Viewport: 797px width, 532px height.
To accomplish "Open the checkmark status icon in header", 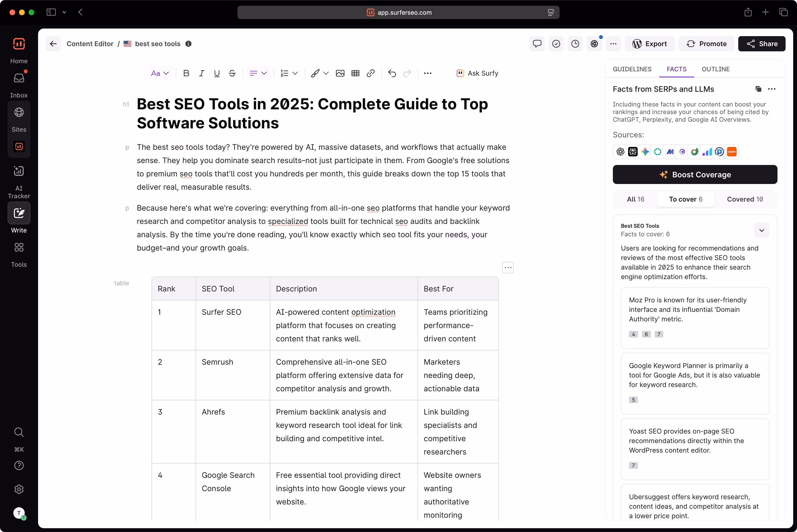I will (x=556, y=44).
